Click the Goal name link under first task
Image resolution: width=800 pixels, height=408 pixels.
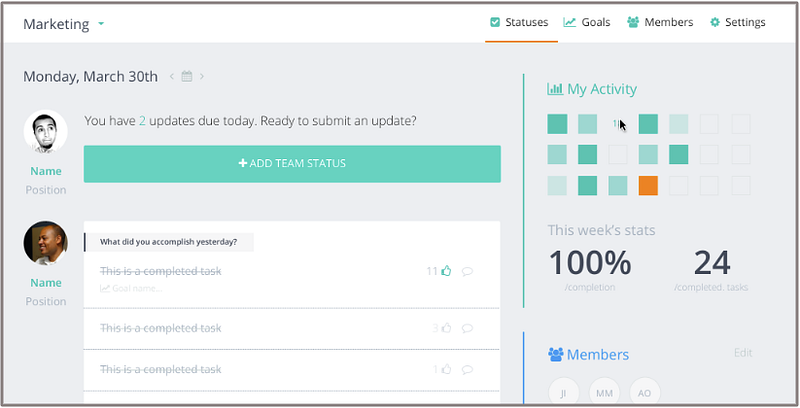click(135, 289)
